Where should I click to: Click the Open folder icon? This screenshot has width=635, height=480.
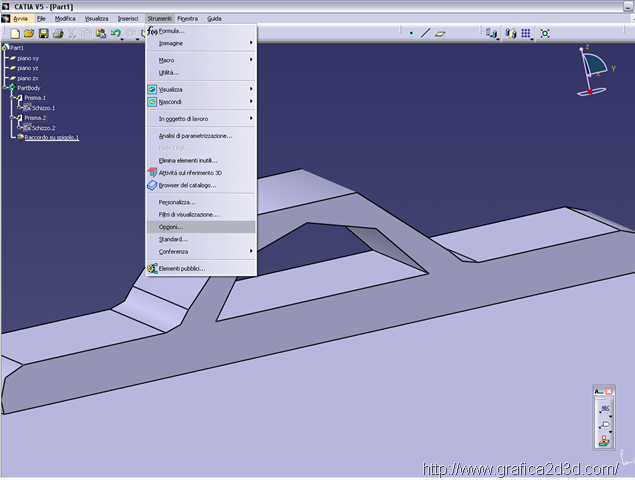click(x=29, y=33)
